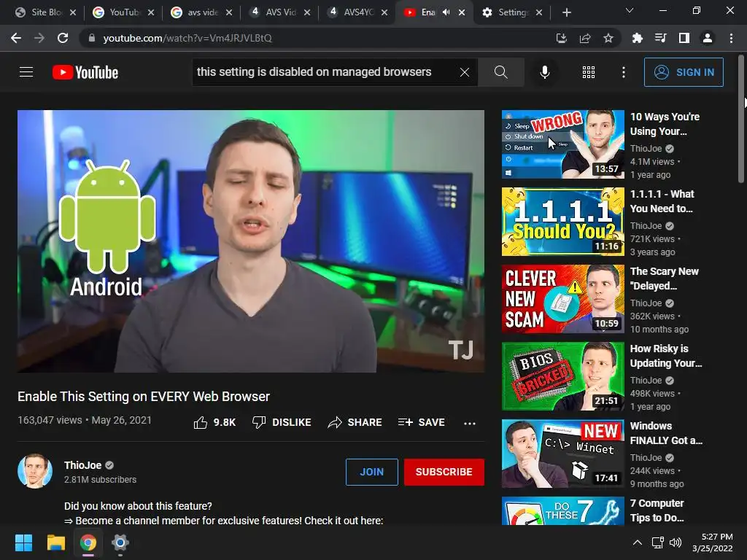
Task: Open YouTube settings three-dot menu
Action: (x=623, y=72)
